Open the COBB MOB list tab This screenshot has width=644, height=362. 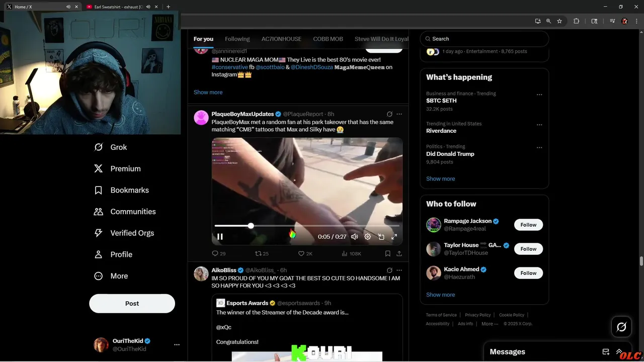pyautogui.click(x=328, y=39)
